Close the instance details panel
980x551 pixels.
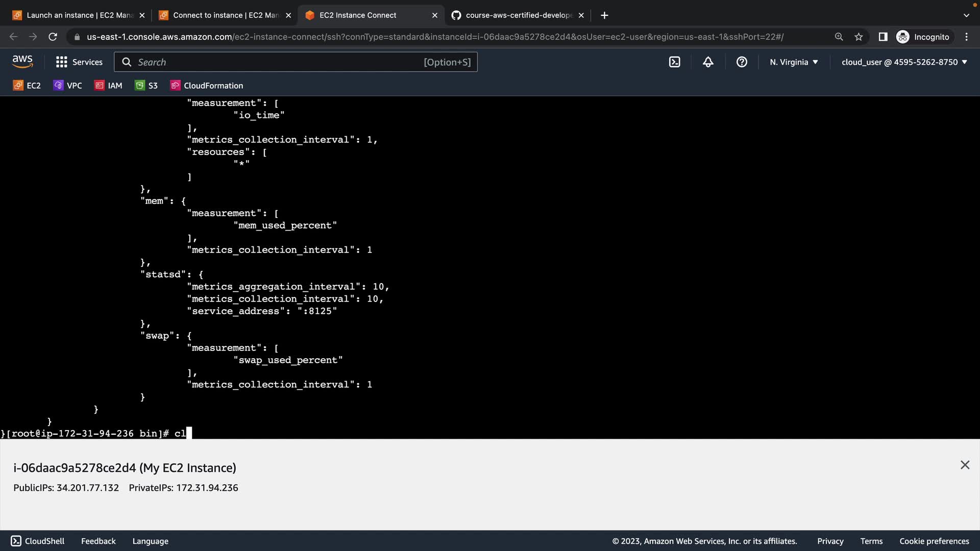click(x=965, y=465)
